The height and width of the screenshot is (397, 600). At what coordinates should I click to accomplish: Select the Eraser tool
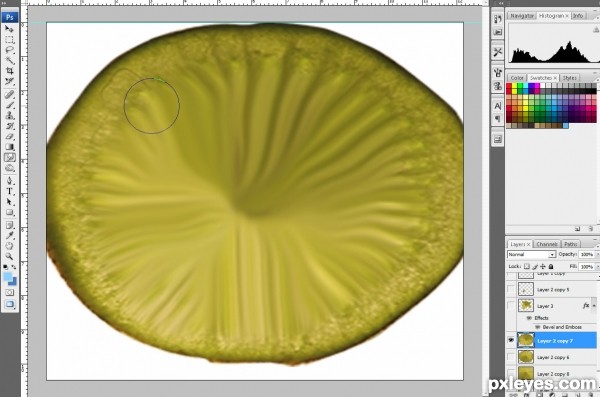pos(10,136)
